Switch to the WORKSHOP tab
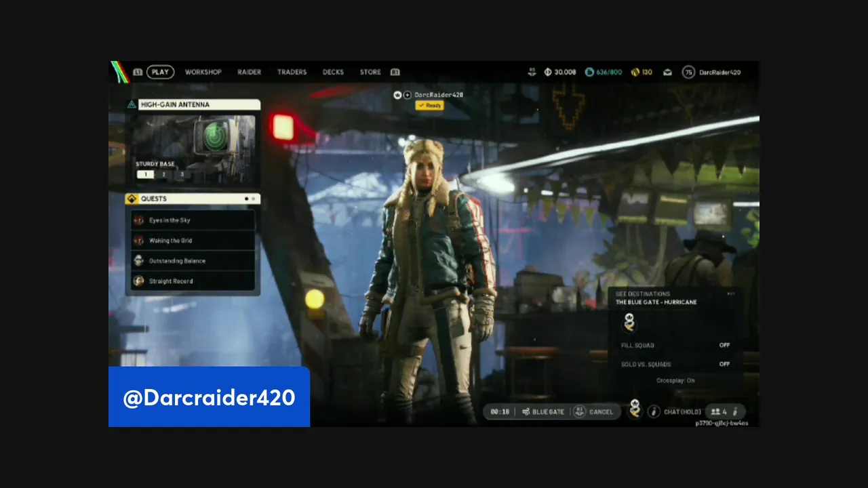The width and height of the screenshot is (868, 488). click(203, 72)
